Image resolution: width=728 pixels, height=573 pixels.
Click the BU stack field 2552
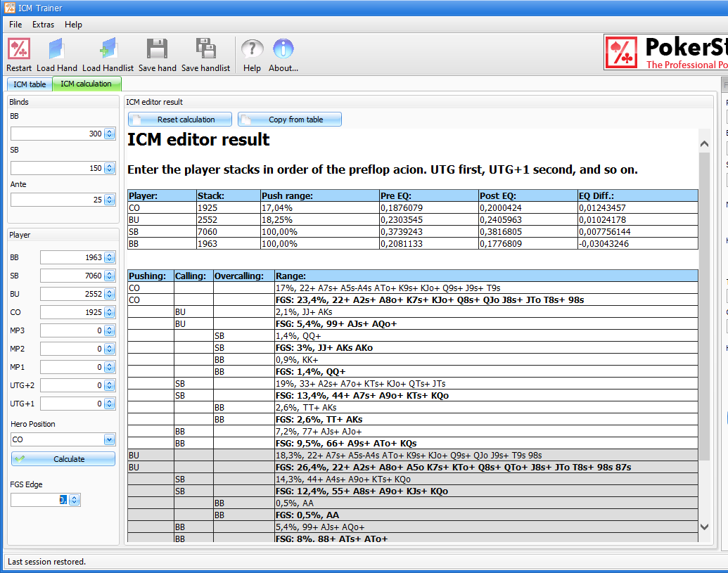(72, 294)
